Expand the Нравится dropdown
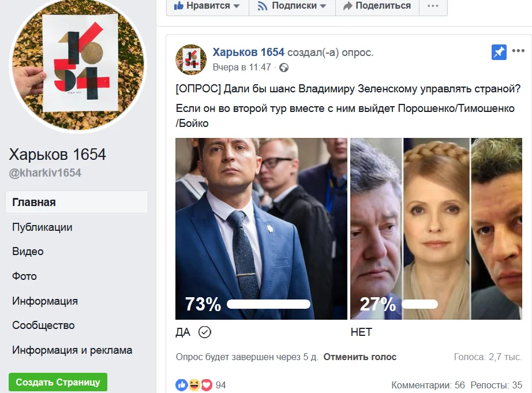The height and width of the screenshot is (393, 532). 208,6
